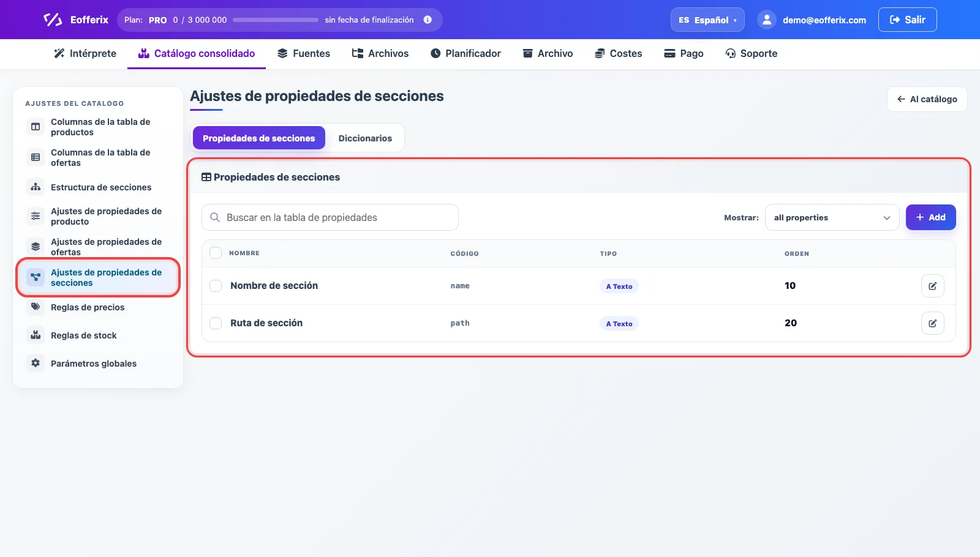
Task: Open the Archivo section
Action: pyautogui.click(x=548, y=53)
